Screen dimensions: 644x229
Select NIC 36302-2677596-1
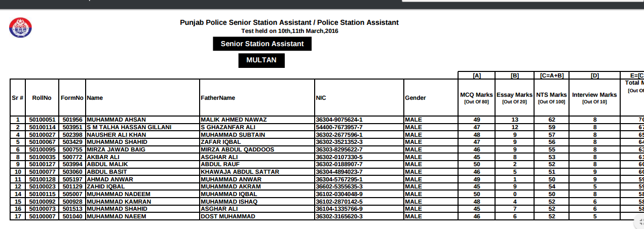coord(339,135)
